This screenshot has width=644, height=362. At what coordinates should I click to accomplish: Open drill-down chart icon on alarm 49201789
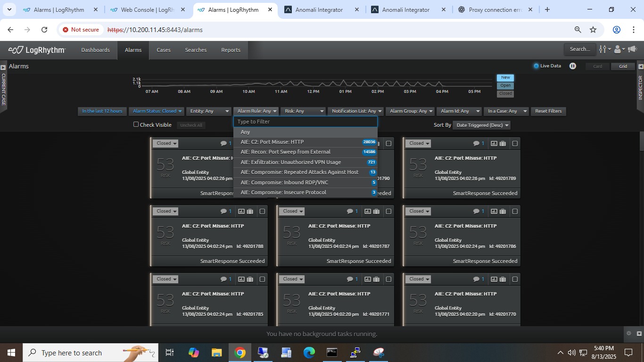click(494, 143)
